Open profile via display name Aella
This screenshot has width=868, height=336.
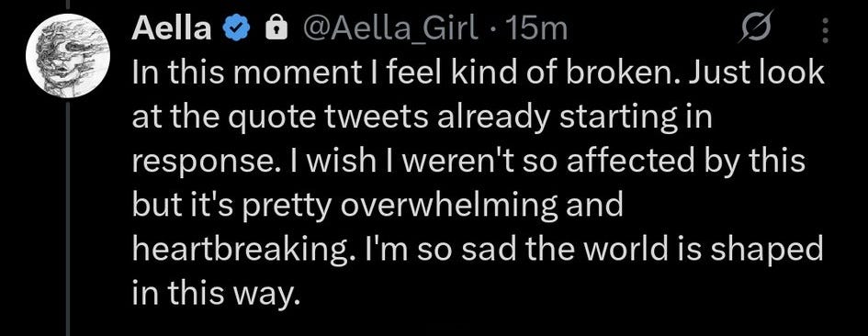[172, 28]
